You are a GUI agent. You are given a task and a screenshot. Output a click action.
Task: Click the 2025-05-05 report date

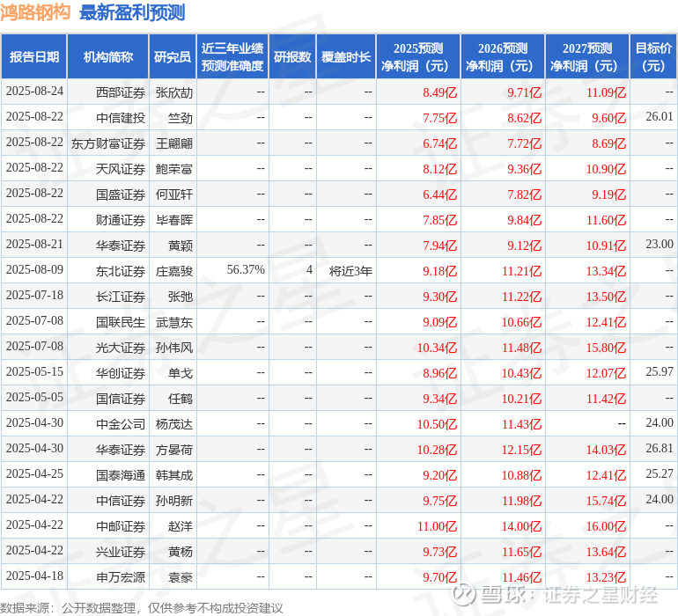pyautogui.click(x=34, y=397)
